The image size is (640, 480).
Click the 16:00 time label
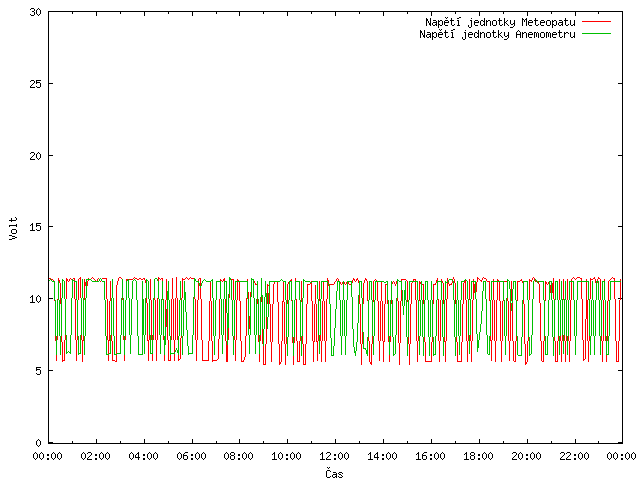tap(431, 456)
